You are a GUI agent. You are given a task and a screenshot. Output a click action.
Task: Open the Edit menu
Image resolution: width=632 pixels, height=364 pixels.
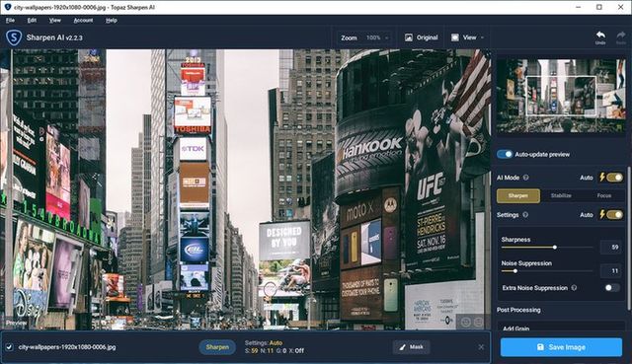pos(32,21)
